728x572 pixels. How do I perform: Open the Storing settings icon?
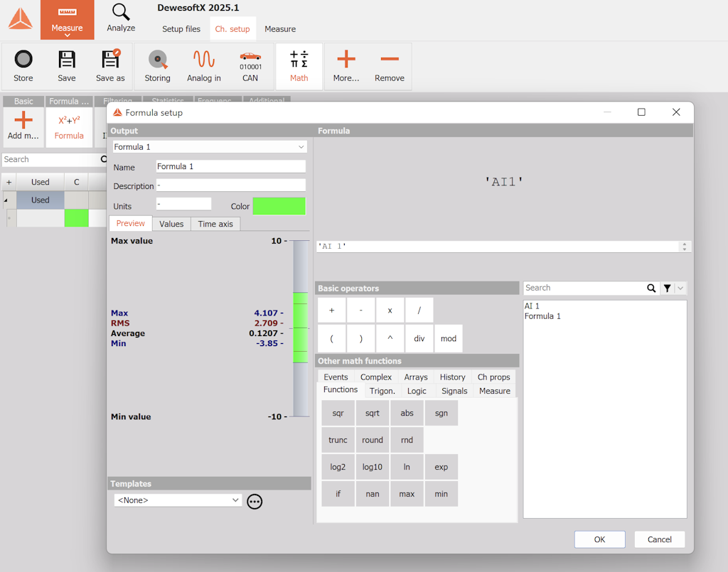pos(157,60)
